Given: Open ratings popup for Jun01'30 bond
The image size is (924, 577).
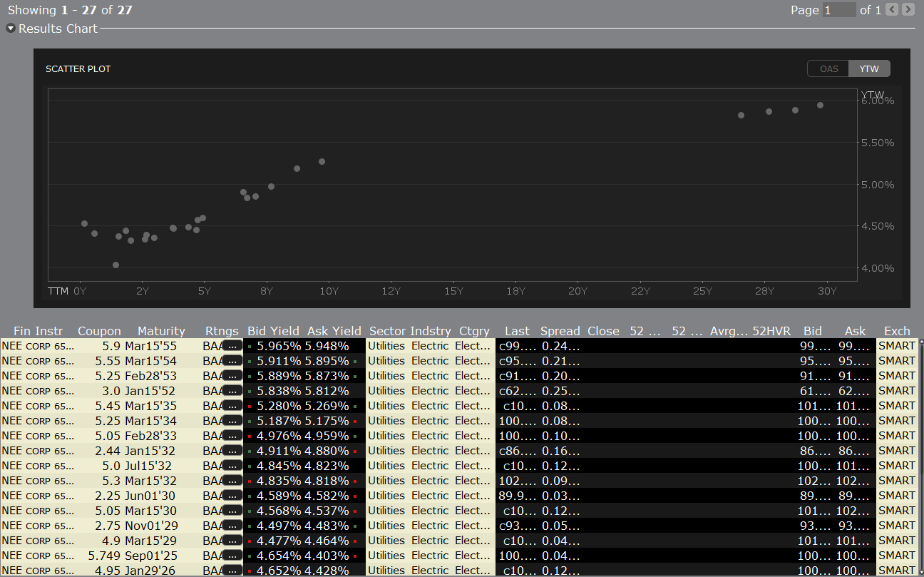Looking at the screenshot, I should [232, 496].
